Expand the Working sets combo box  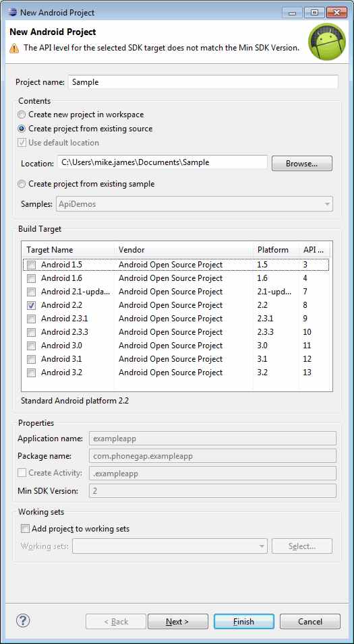point(170,546)
